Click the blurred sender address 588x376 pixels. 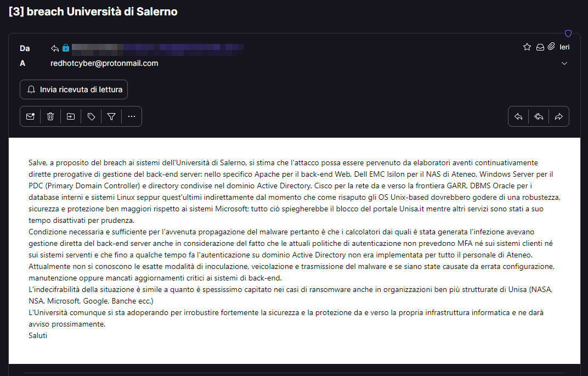158,48
